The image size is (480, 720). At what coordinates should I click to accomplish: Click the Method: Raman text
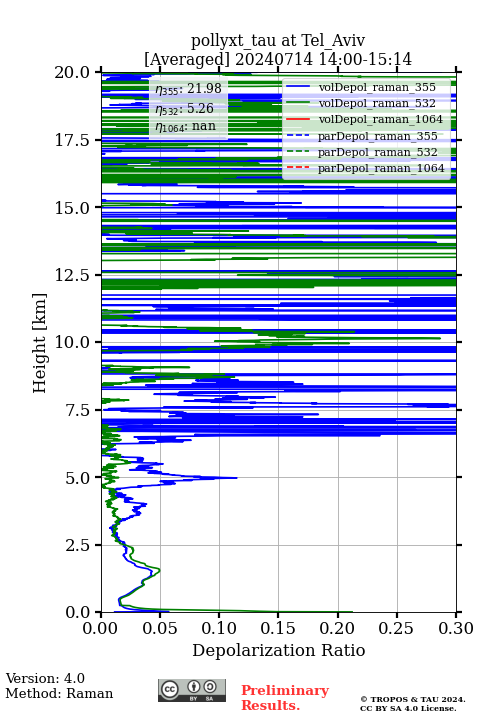(x=59, y=693)
